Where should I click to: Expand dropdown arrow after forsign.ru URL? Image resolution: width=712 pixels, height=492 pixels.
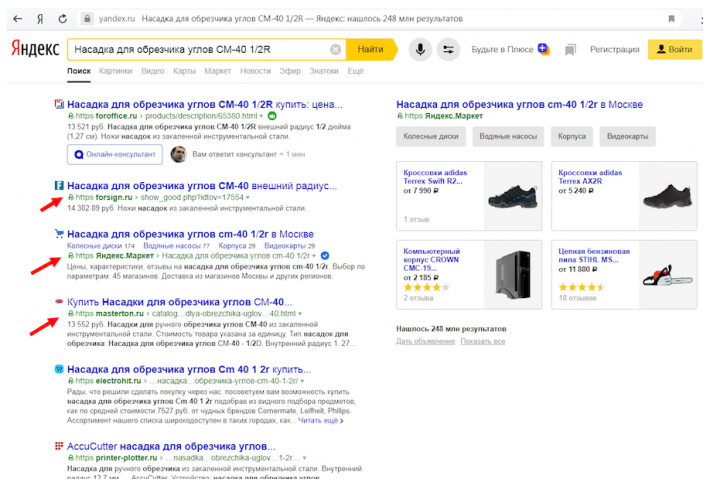click(247, 197)
